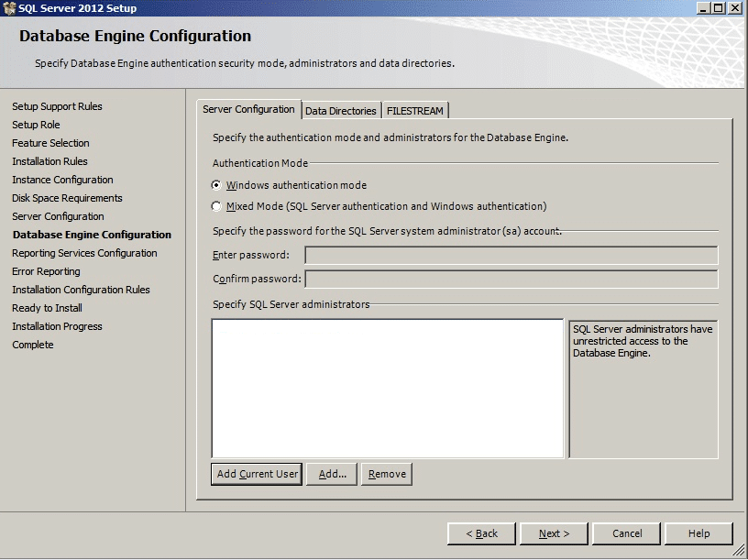Select Mixed Mode authentication
Image resolution: width=748 pixels, height=560 pixels.
pos(216,204)
